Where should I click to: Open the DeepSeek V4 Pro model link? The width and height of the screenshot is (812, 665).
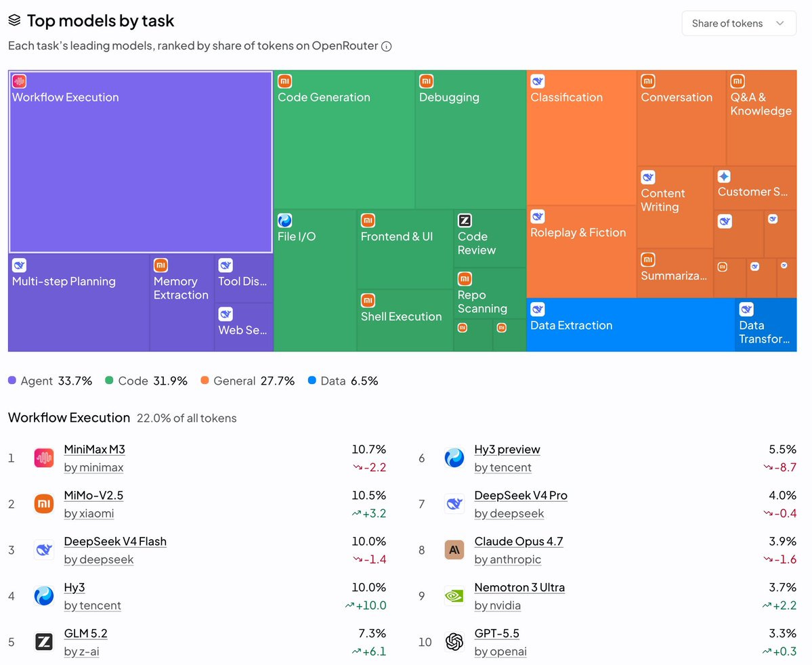[520, 496]
